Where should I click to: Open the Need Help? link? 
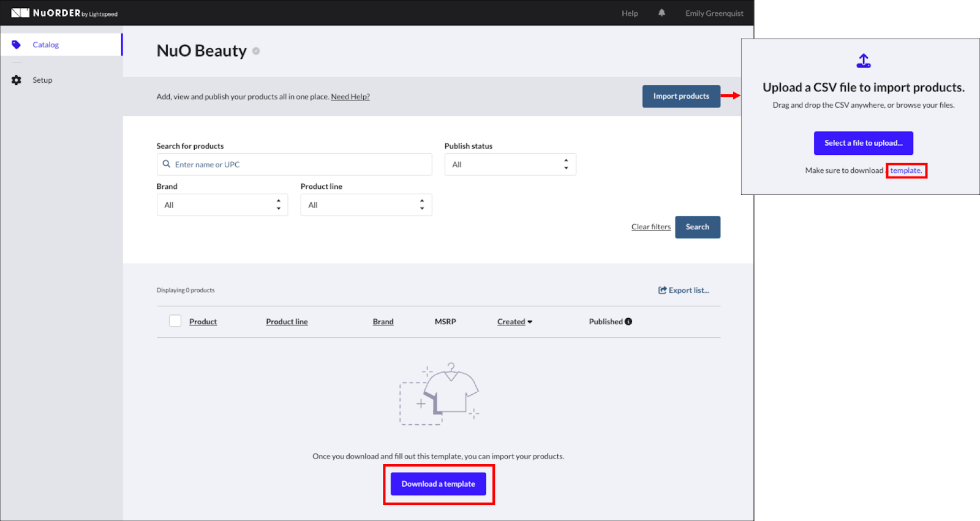click(350, 97)
